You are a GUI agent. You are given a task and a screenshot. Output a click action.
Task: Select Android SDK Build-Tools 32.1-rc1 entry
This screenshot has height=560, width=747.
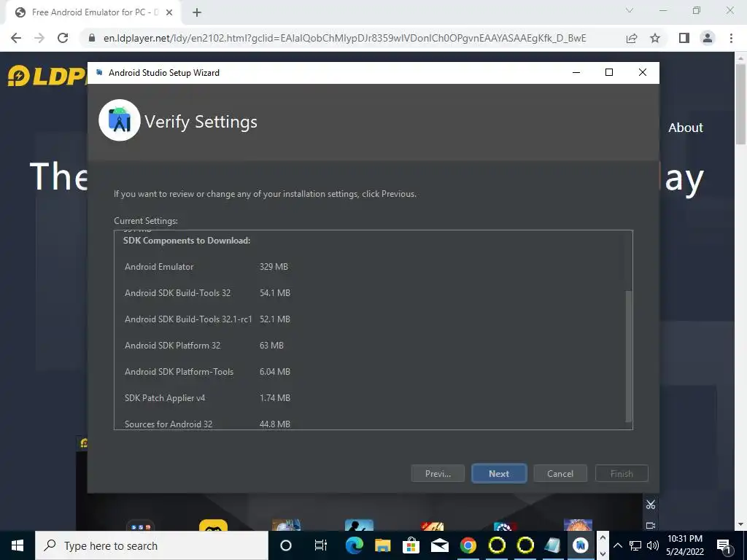(x=207, y=319)
